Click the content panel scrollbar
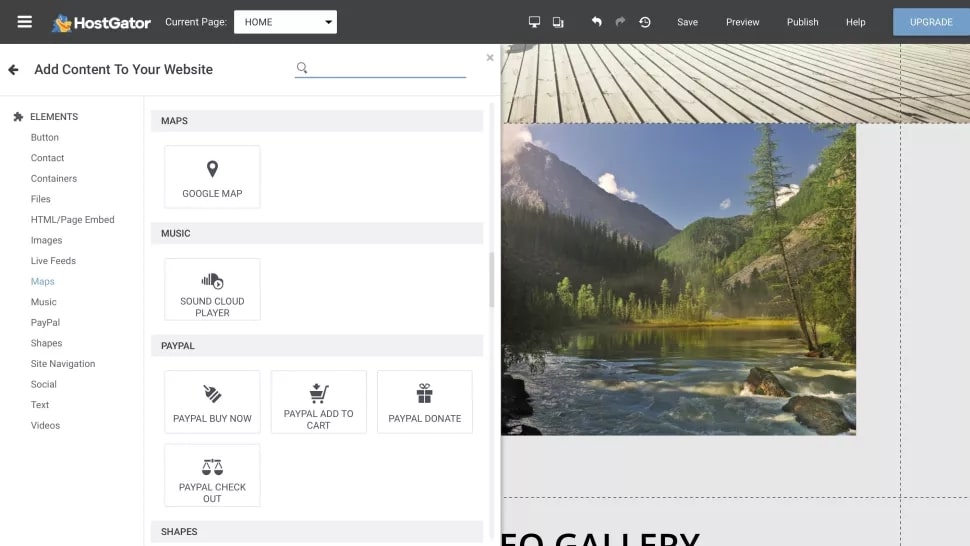Image resolution: width=970 pixels, height=546 pixels. (492, 279)
